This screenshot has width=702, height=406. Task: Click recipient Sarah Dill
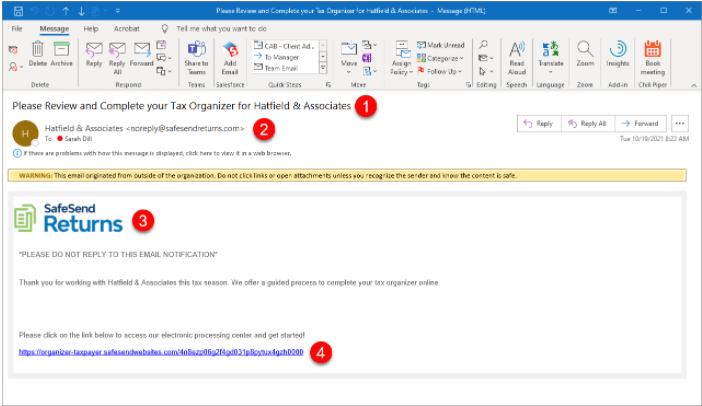coord(78,139)
